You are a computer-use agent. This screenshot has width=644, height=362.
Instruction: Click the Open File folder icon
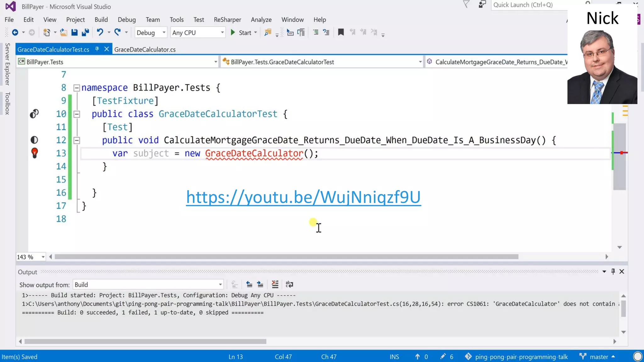pyautogui.click(x=64, y=32)
